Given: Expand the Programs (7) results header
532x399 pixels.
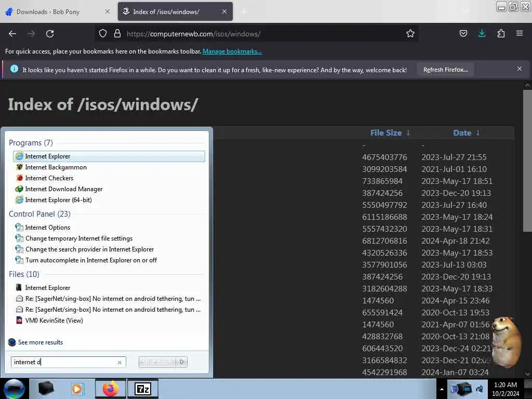Looking at the screenshot, I should [x=31, y=143].
